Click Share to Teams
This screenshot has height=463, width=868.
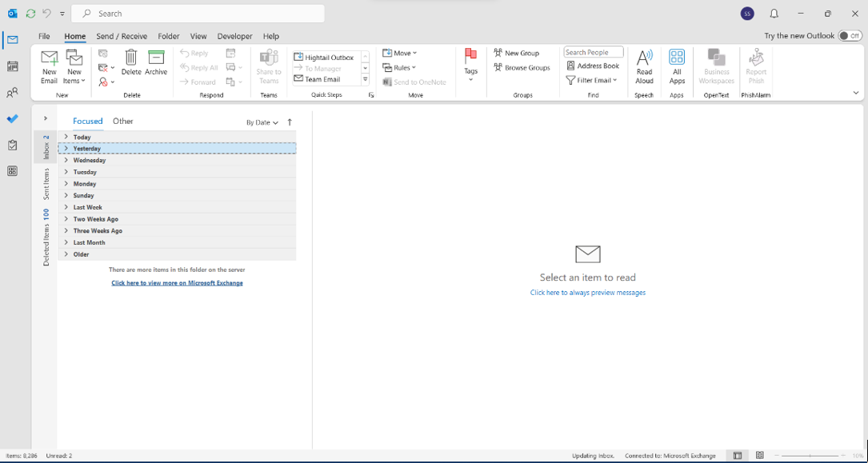point(269,67)
